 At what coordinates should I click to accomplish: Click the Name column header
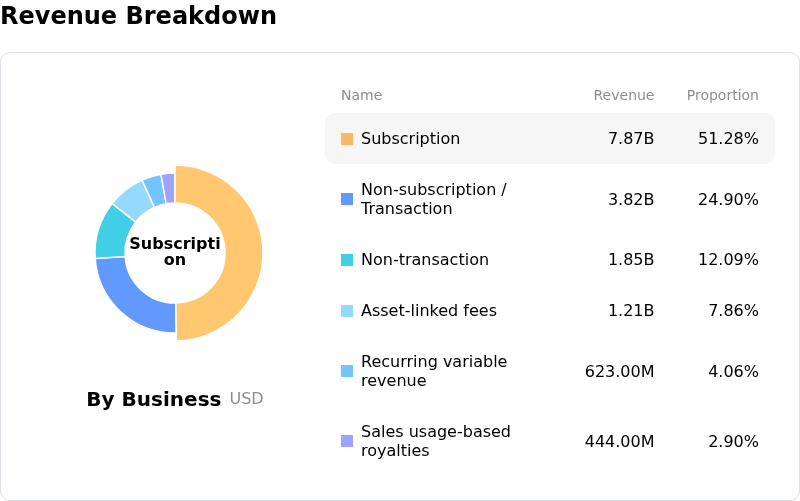pos(361,96)
